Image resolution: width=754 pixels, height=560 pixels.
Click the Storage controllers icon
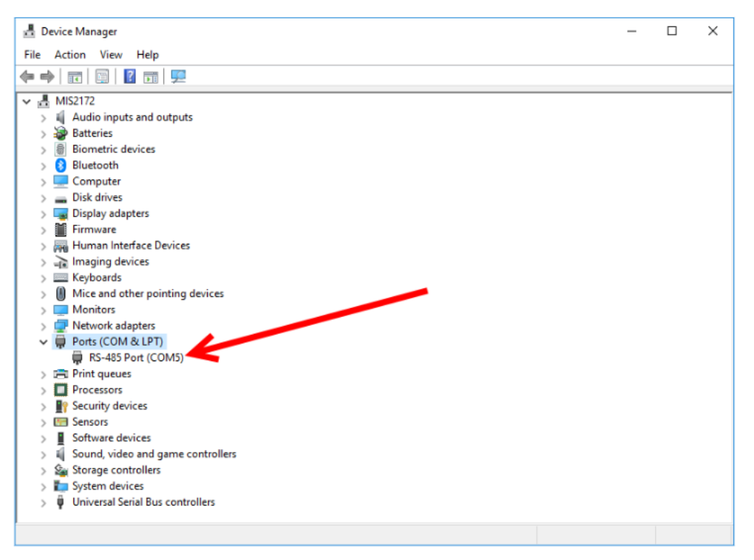pyautogui.click(x=61, y=470)
